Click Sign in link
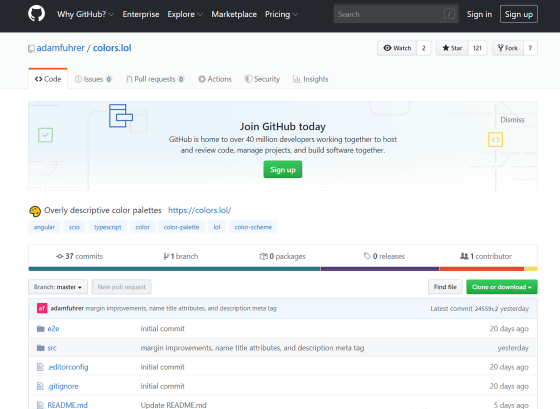This screenshot has height=409, width=560. (479, 14)
